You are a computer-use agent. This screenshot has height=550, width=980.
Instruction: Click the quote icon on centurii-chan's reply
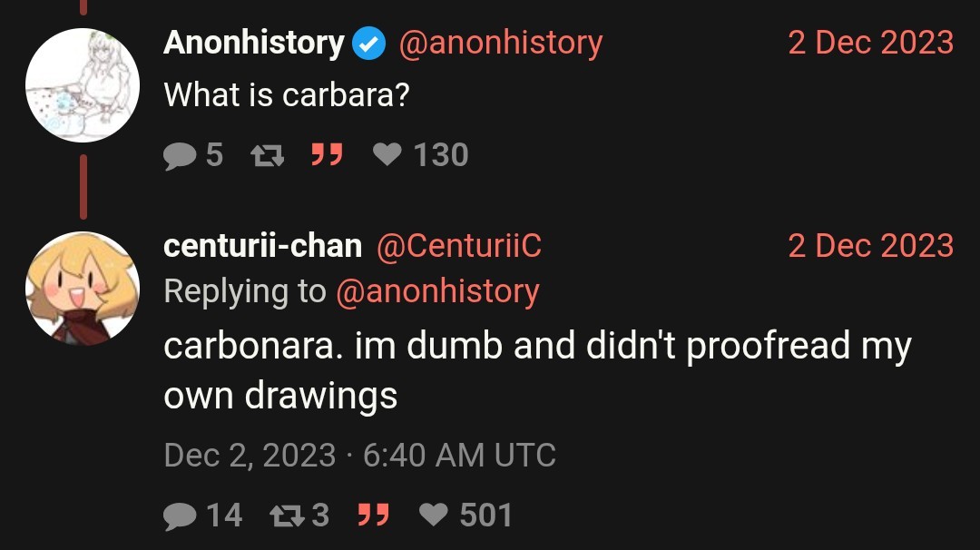pos(373,516)
